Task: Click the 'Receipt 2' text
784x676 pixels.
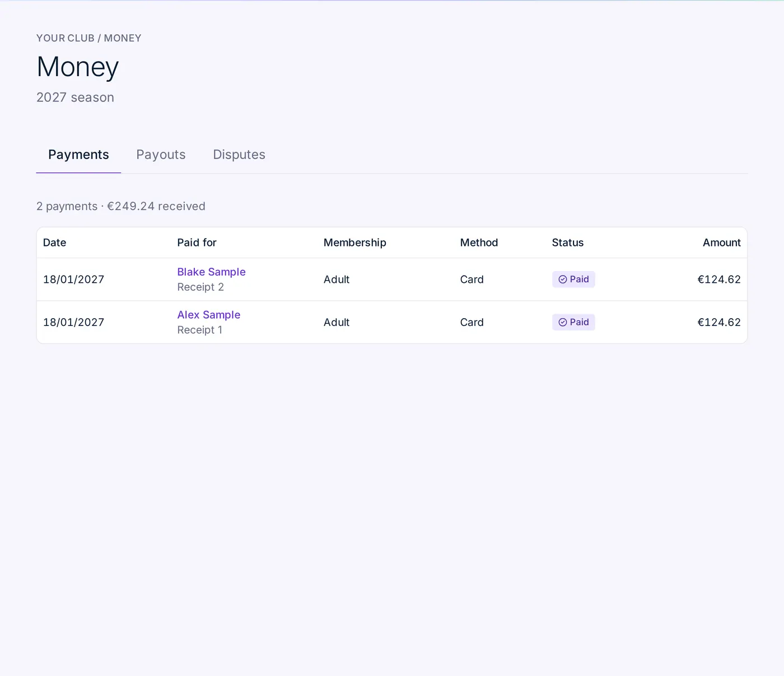Action: tap(200, 287)
